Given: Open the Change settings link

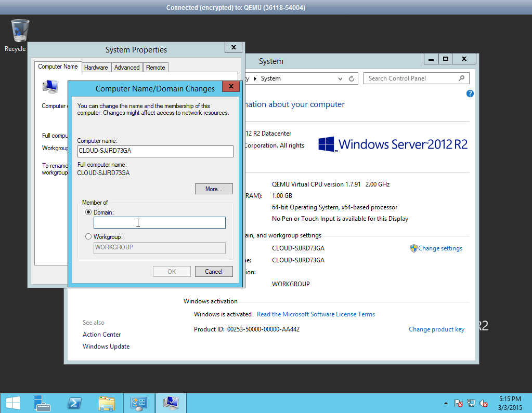Looking at the screenshot, I should 440,248.
